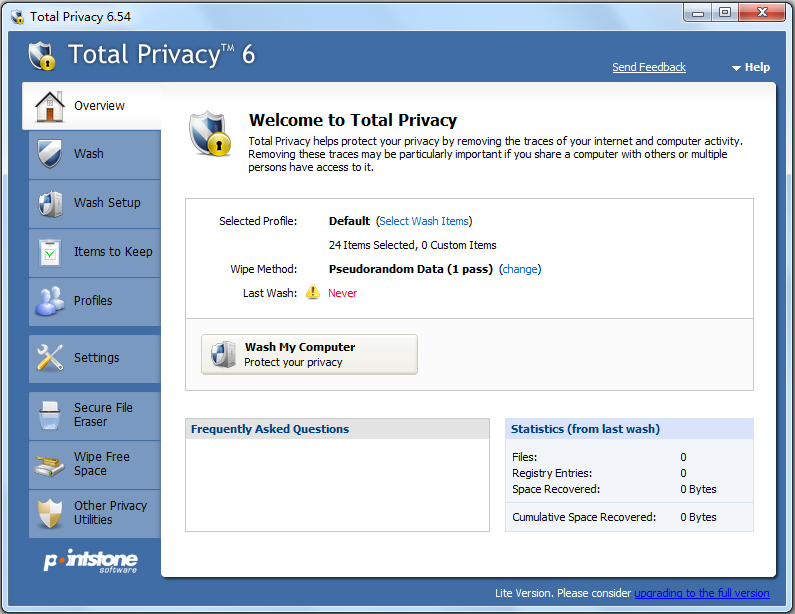
Task: Open the Wash Setup tab
Action: coord(95,203)
